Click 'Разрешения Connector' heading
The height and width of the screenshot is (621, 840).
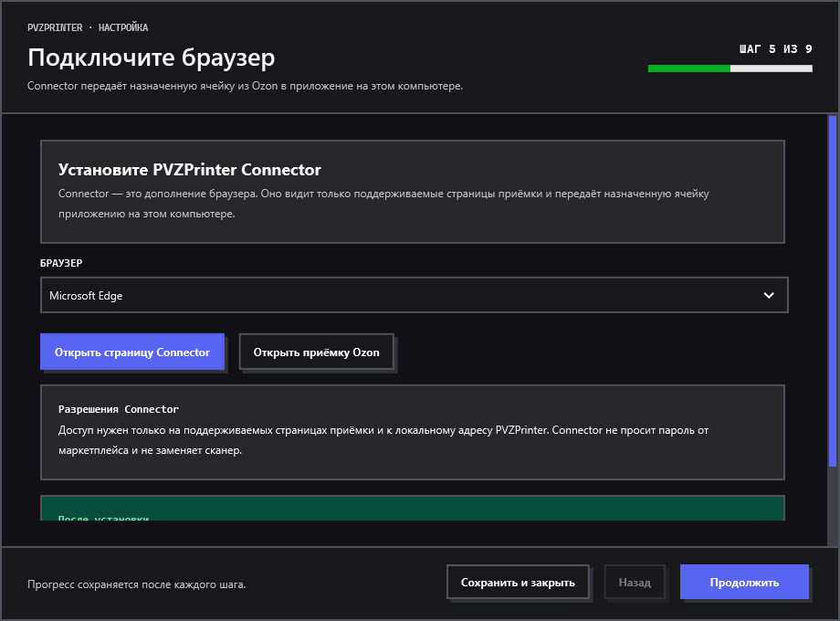pos(119,409)
